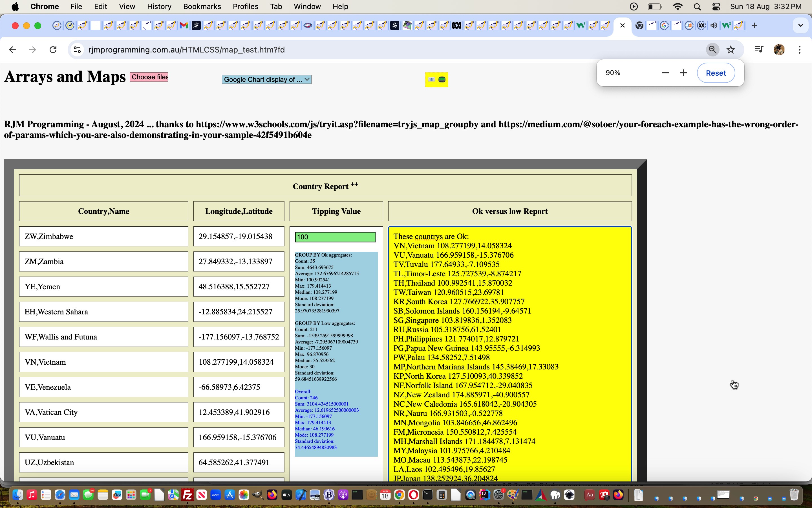Click the EH,Western Sahara cell
Screen dimensions: 812x508
(103, 312)
